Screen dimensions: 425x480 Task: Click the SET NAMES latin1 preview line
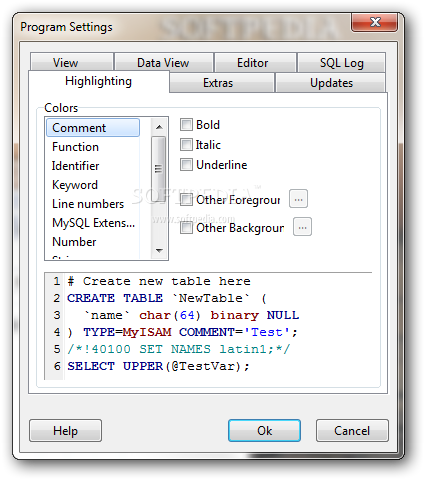179,349
